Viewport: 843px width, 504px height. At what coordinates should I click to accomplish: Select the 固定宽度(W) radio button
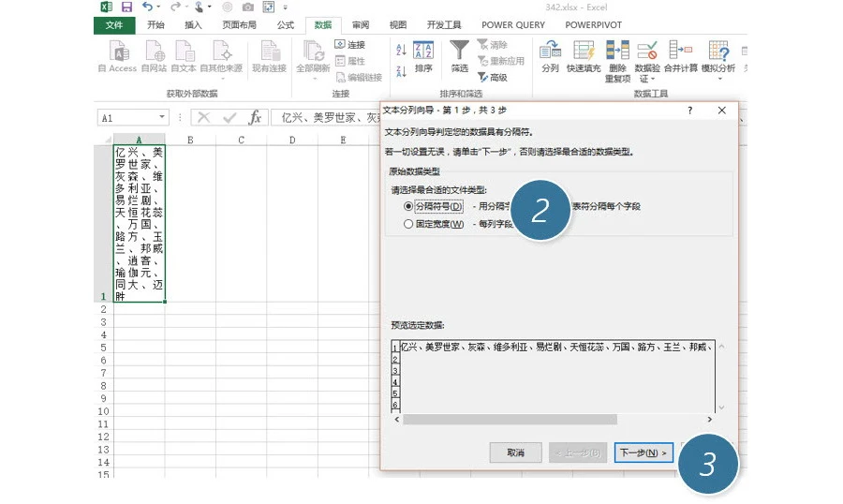pos(408,224)
